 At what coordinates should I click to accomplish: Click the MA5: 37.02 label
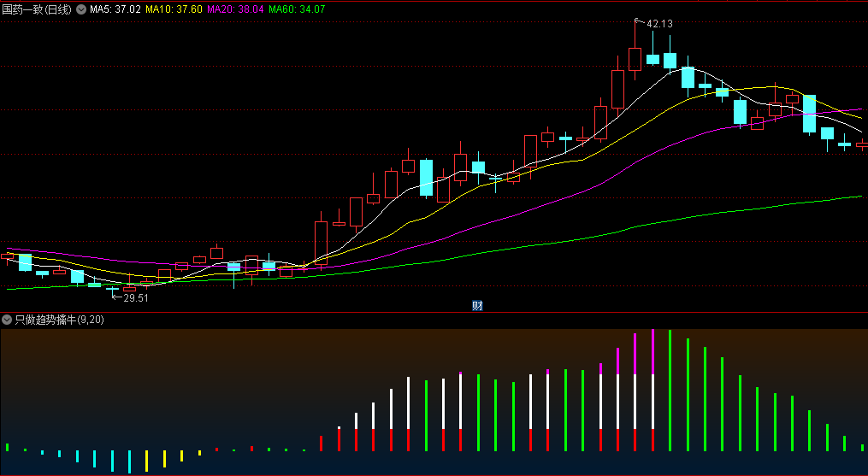point(115,9)
